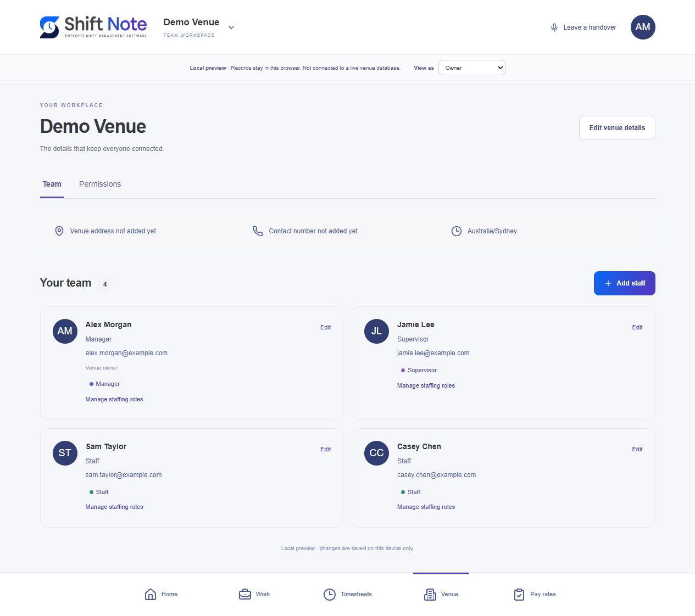Click the Manager role tag on Alex Morgan

(104, 384)
